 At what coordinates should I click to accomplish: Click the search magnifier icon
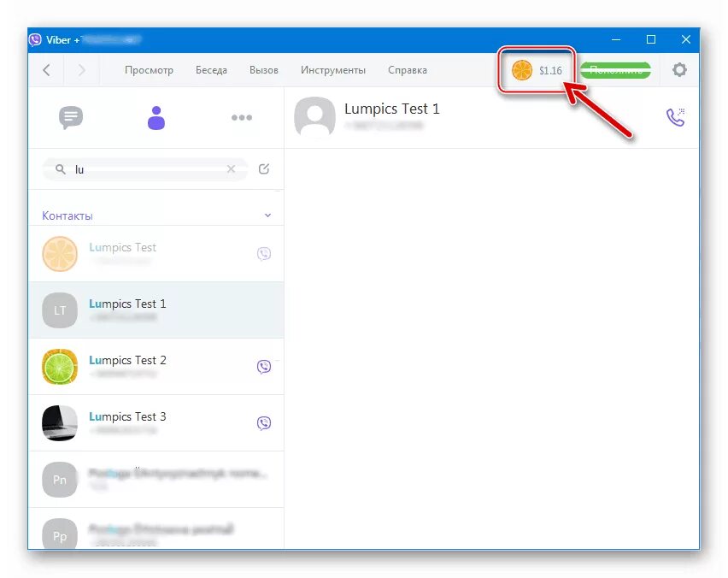[x=61, y=169]
